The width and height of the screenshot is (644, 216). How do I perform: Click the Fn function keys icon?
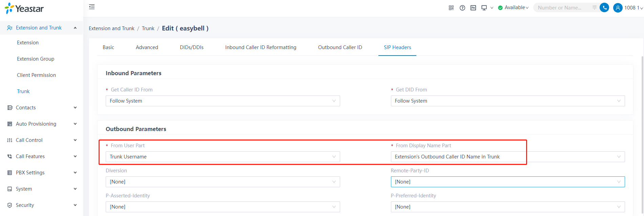[x=473, y=8]
